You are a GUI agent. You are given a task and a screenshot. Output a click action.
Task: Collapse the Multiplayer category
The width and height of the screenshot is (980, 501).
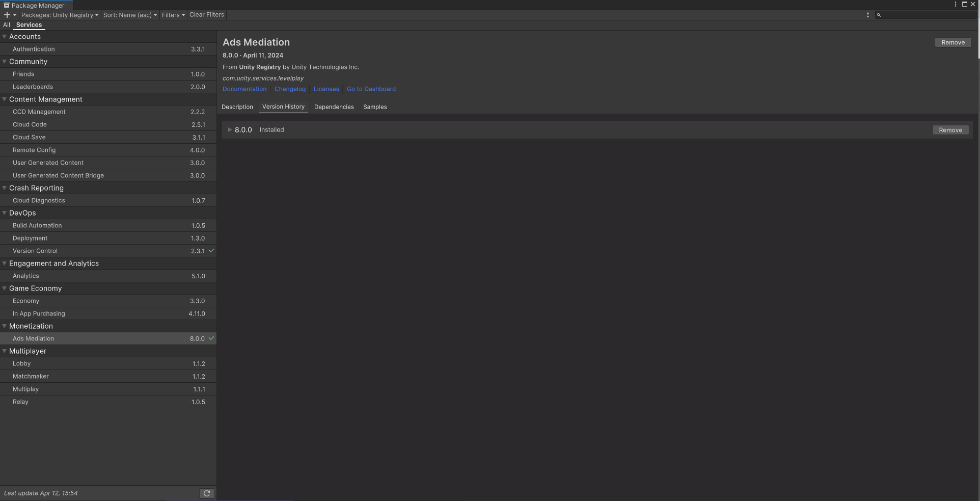pyautogui.click(x=5, y=351)
